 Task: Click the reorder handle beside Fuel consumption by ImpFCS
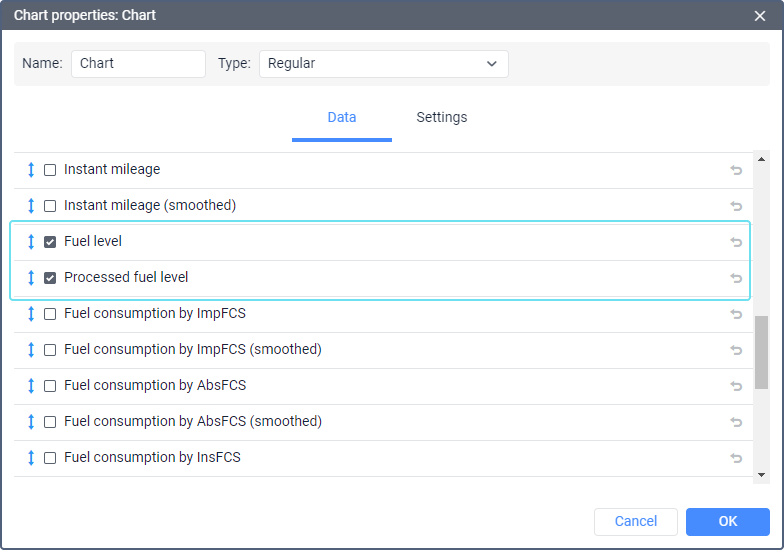coord(31,314)
